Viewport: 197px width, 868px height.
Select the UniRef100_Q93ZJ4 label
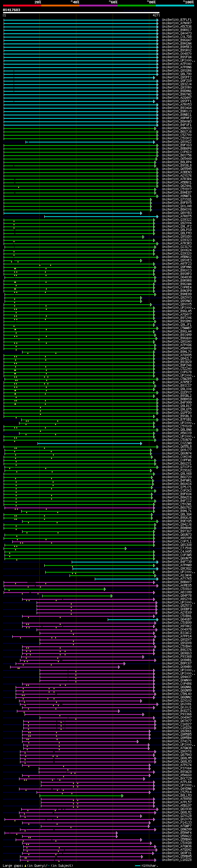pos(176,84)
